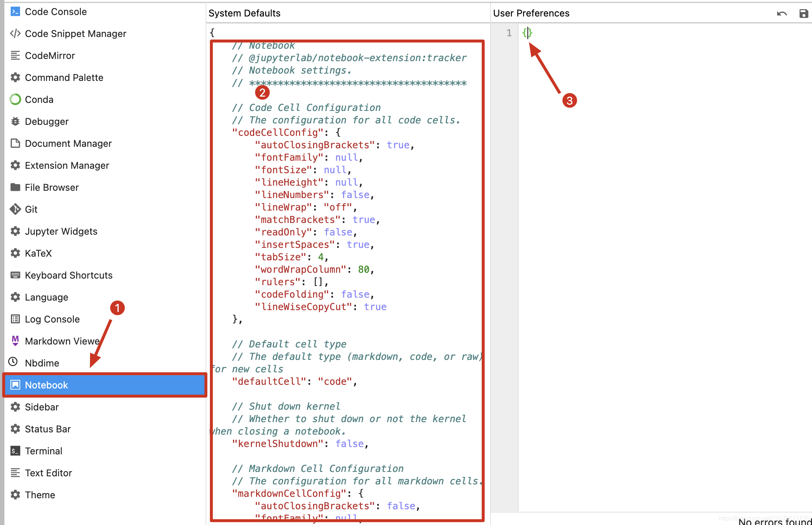Image resolution: width=812 pixels, height=525 pixels.
Task: Select the highlighted Notebook settings item
Action: point(46,385)
